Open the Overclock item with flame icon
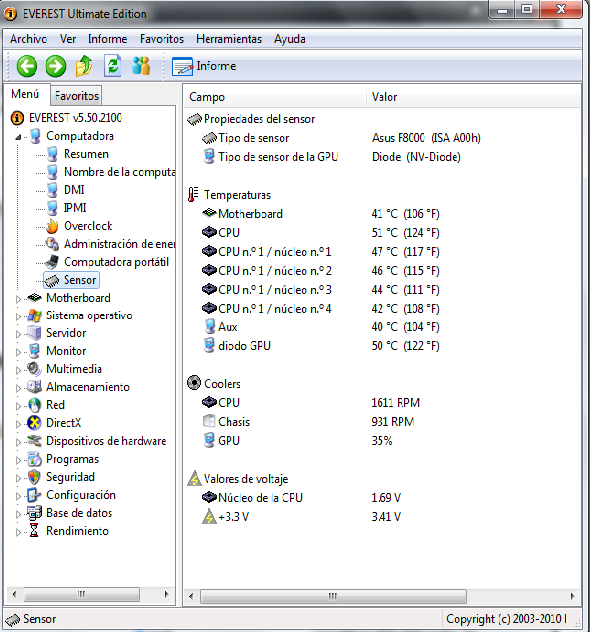The height and width of the screenshot is (633, 590). coord(79,226)
